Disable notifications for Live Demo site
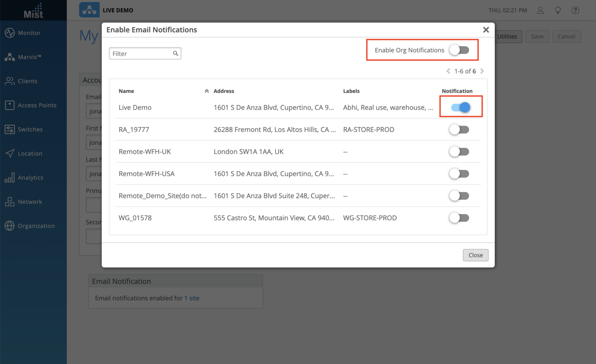 click(460, 107)
